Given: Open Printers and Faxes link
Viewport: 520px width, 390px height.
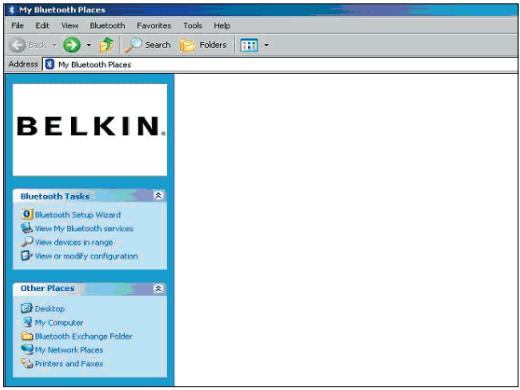Looking at the screenshot, I should (69, 364).
